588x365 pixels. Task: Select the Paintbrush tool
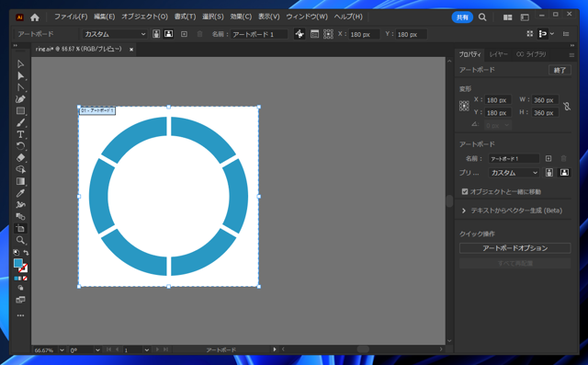20,122
